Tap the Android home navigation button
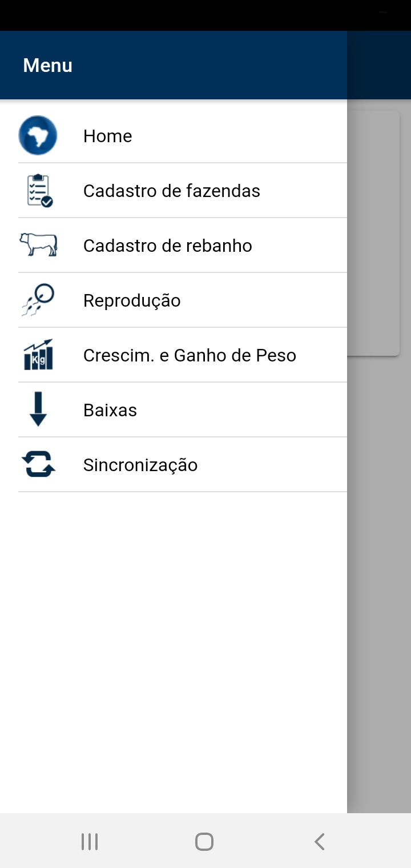 [x=204, y=841]
